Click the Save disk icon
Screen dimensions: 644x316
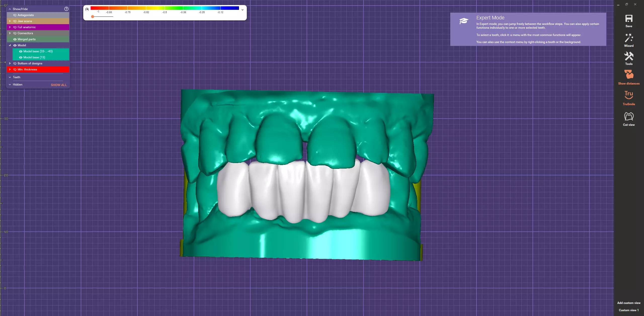629,19
